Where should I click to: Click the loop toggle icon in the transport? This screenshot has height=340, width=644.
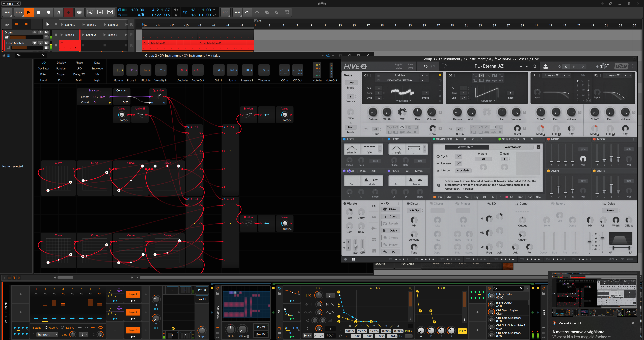185,12
